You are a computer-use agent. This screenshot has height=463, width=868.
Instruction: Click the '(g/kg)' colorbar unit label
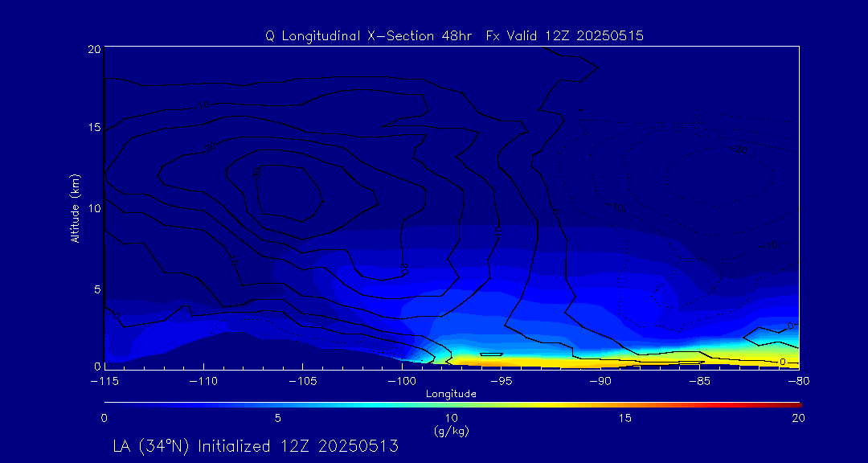point(451,431)
